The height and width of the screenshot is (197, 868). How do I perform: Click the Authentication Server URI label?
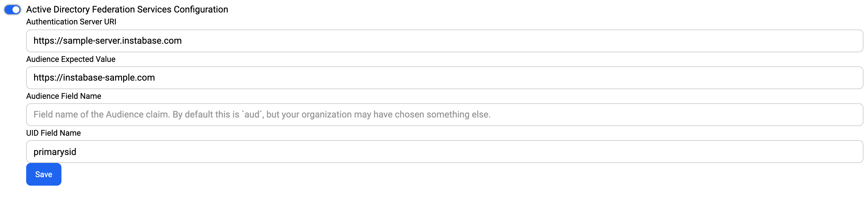71,22
